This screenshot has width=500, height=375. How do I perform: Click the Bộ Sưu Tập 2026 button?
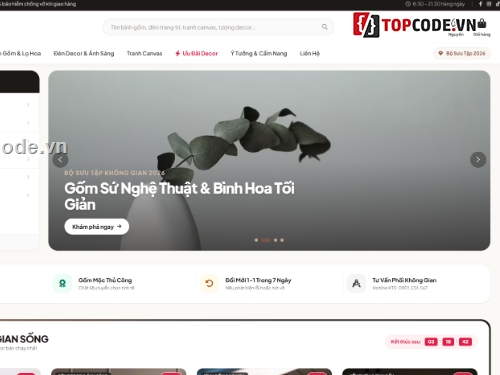(x=462, y=53)
